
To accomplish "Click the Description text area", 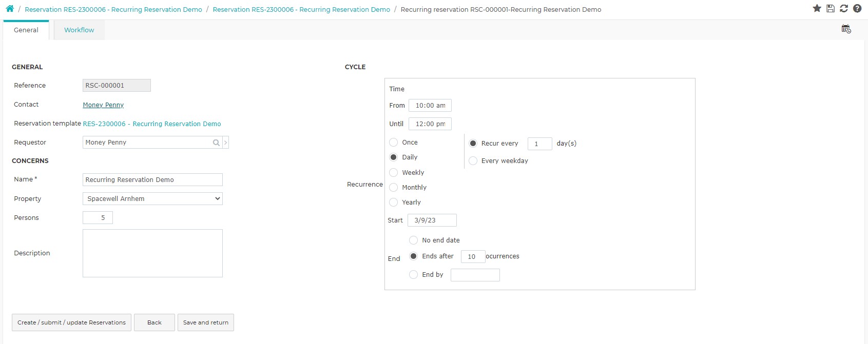I will pyautogui.click(x=152, y=253).
